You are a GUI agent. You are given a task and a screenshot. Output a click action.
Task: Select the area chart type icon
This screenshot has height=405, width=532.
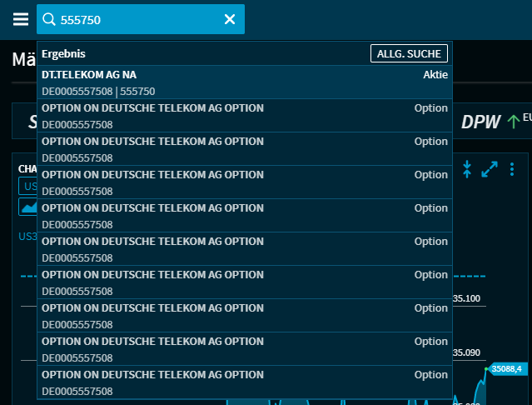point(29,206)
